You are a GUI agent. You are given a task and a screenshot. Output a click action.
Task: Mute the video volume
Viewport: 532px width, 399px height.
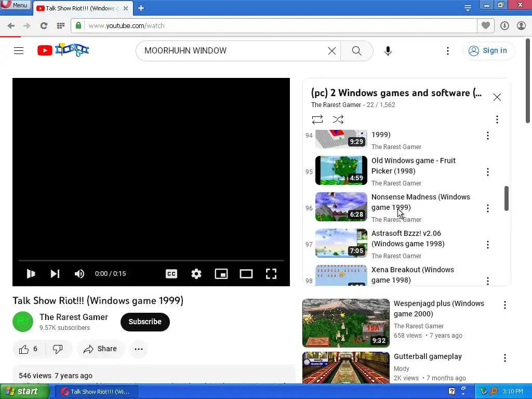[x=79, y=273]
